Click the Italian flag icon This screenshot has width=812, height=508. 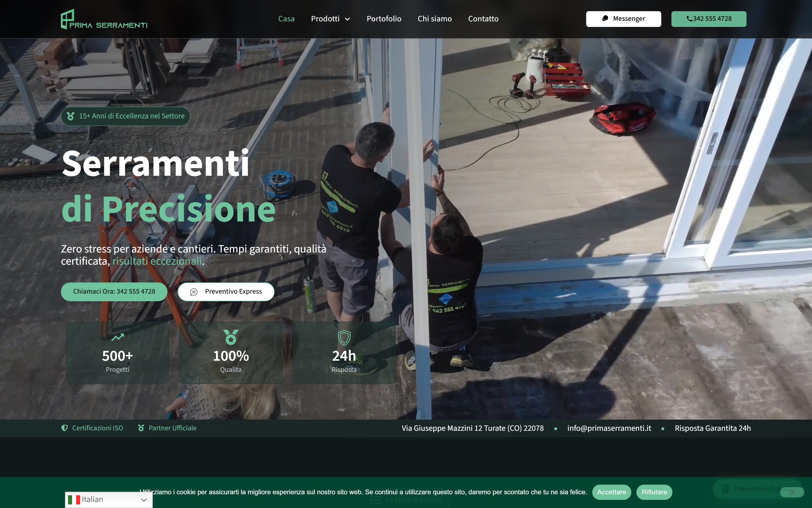(74, 500)
